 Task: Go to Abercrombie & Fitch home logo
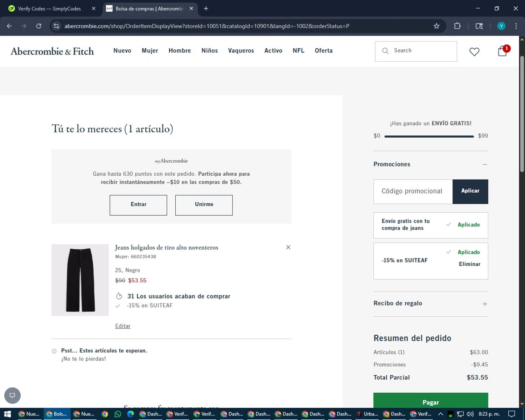coord(52,51)
